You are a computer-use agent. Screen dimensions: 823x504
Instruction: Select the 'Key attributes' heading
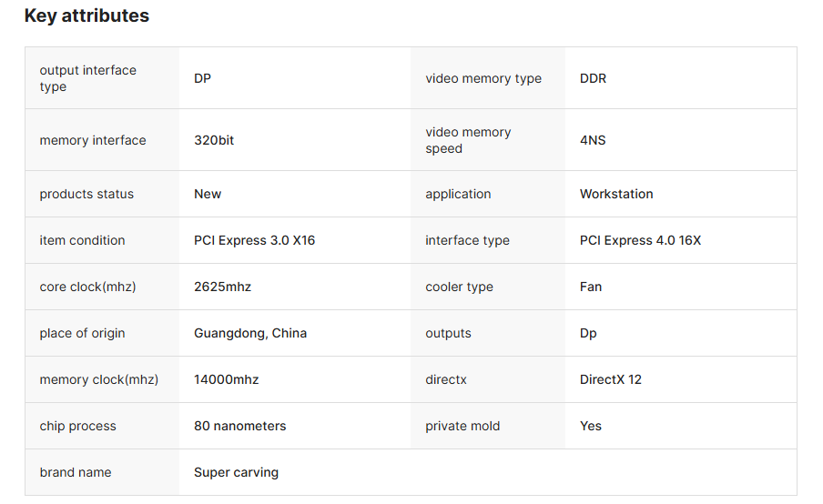[86, 15]
